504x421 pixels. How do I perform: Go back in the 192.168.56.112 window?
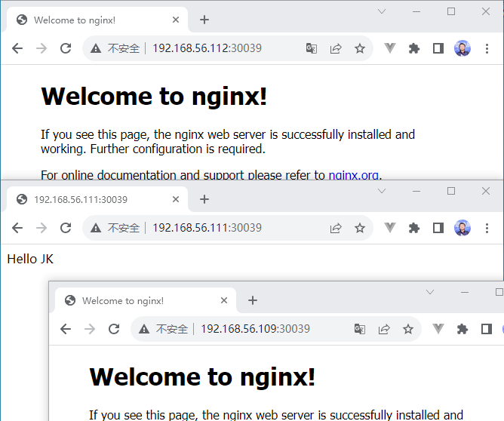click(17, 48)
